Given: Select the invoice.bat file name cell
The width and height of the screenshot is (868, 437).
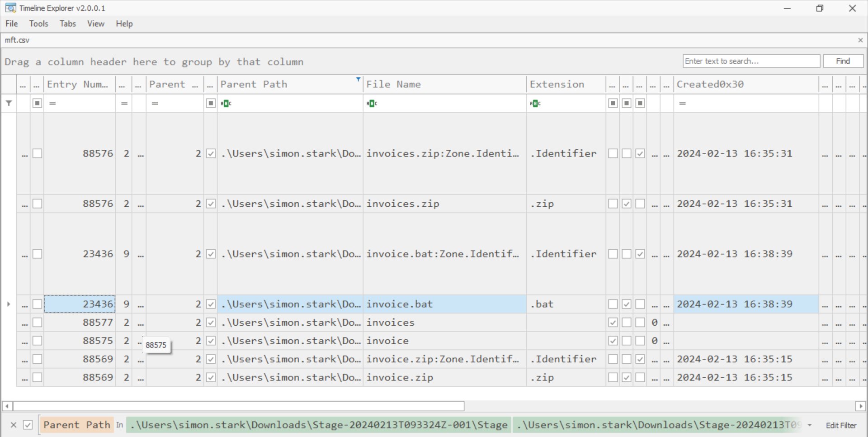Looking at the screenshot, I should [445, 304].
